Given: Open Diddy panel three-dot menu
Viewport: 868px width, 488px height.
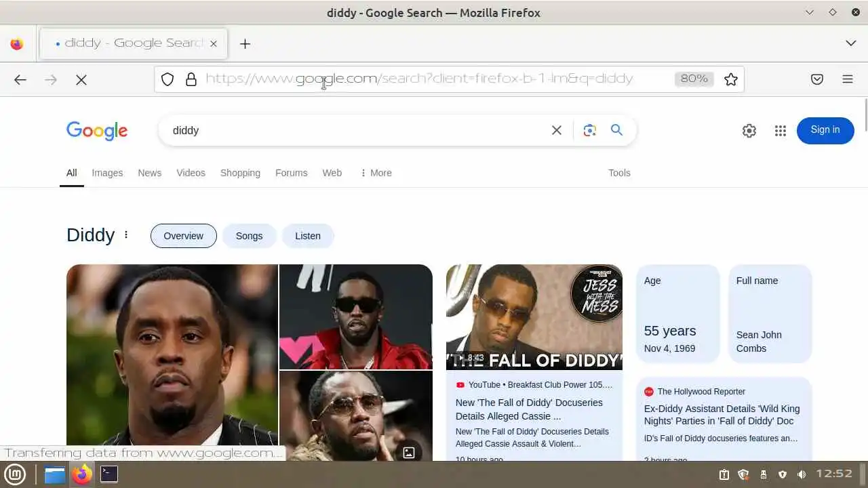Looking at the screenshot, I should tap(126, 235).
